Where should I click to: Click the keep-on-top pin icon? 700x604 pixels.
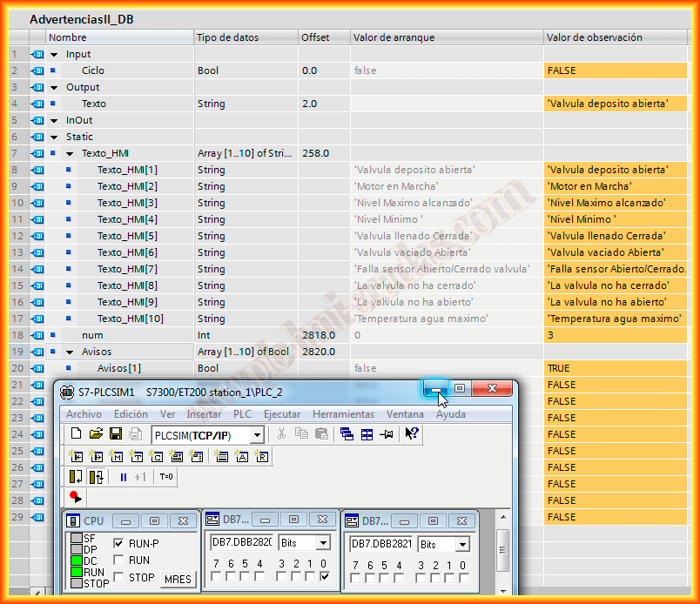pos(387,434)
